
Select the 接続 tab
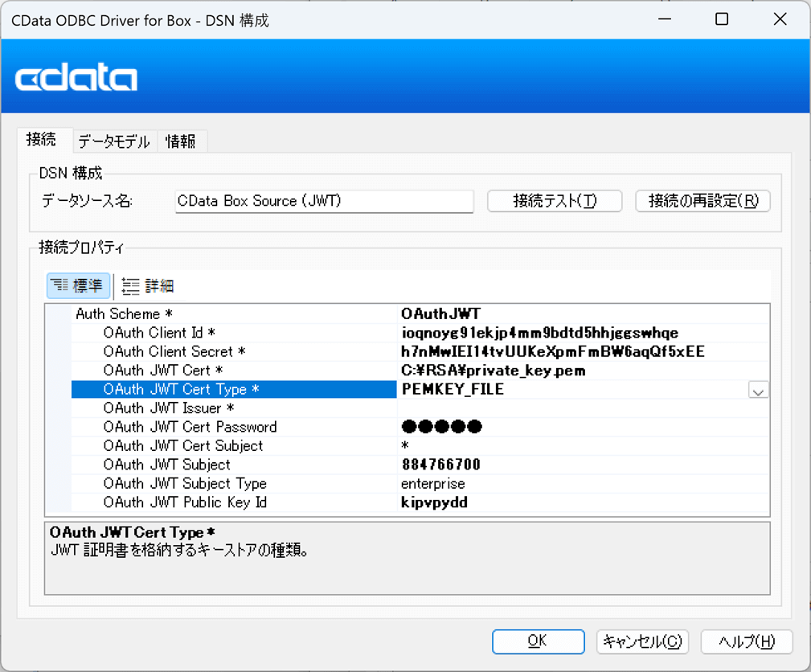click(41, 140)
